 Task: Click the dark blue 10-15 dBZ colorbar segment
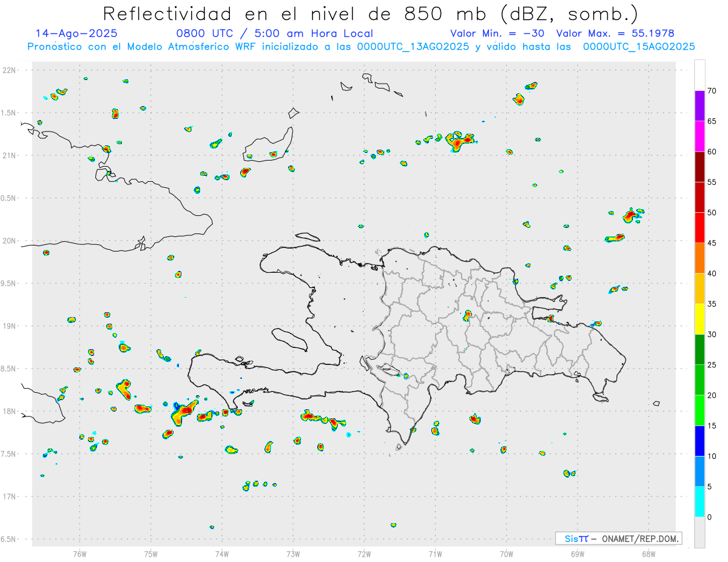coord(699,441)
